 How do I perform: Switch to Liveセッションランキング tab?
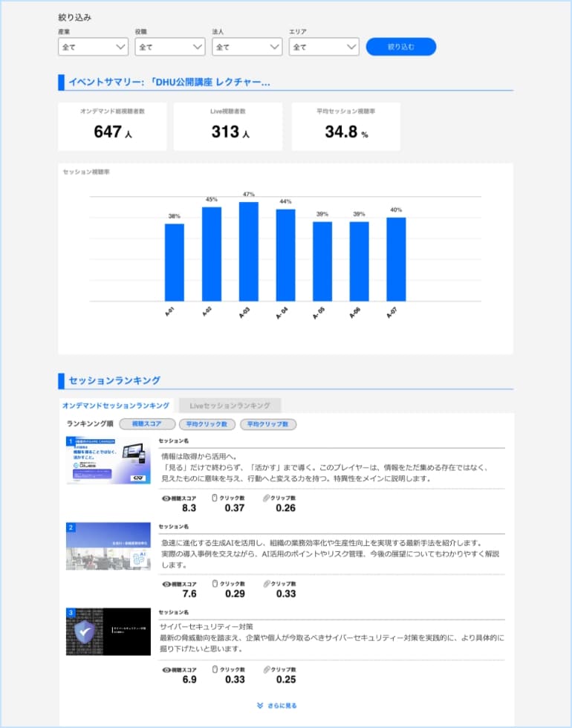[230, 406]
